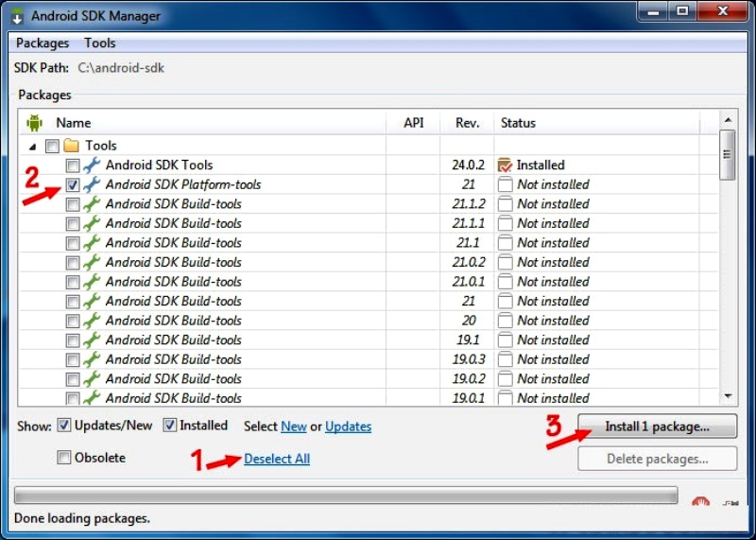
Task: Click the SDK Manager title bar app icon
Action: 17,15
